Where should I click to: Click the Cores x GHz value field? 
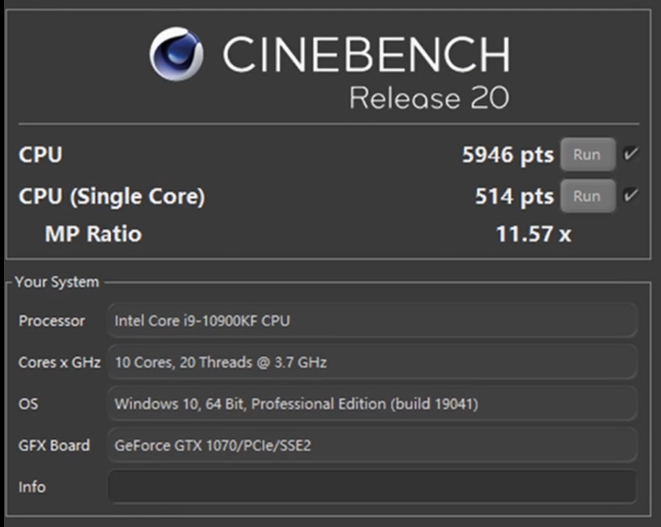[x=372, y=362]
